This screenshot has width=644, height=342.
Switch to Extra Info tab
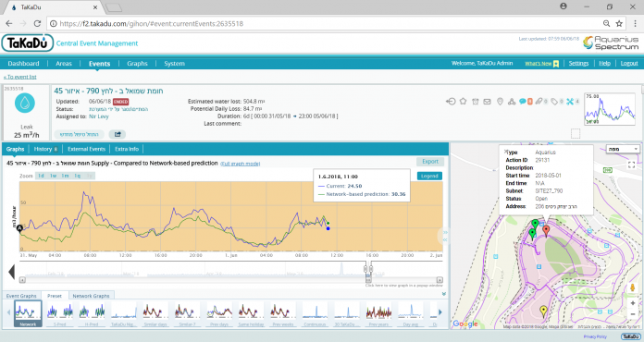(x=127, y=149)
